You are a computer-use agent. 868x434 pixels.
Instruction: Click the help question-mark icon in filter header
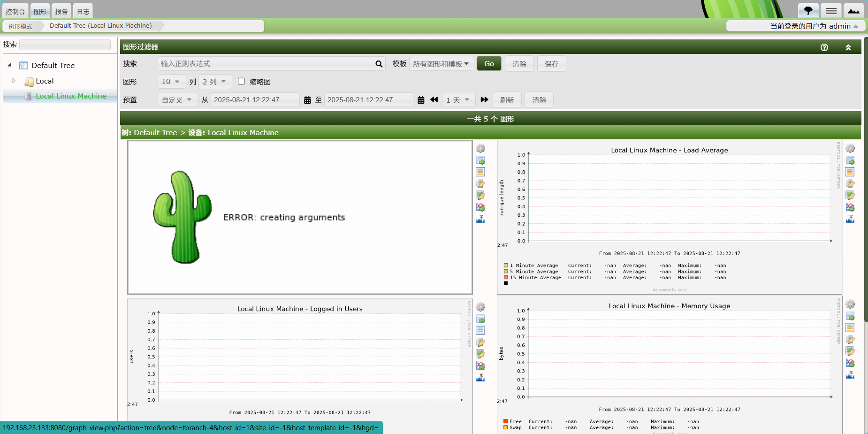824,47
